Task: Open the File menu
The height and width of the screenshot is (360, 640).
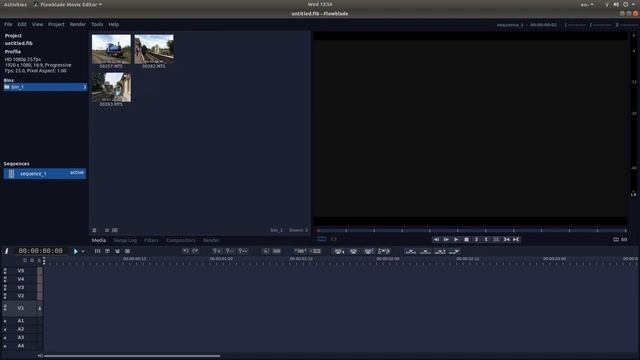Action: 8,24
